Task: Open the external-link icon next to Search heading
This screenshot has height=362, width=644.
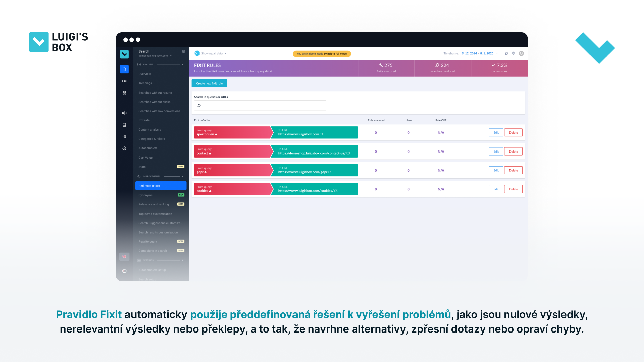Action: click(184, 51)
